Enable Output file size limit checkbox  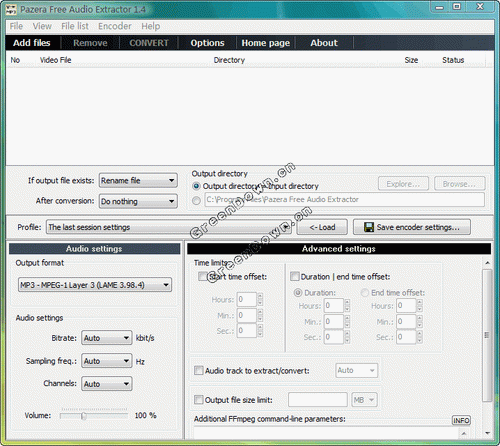pyautogui.click(x=199, y=399)
